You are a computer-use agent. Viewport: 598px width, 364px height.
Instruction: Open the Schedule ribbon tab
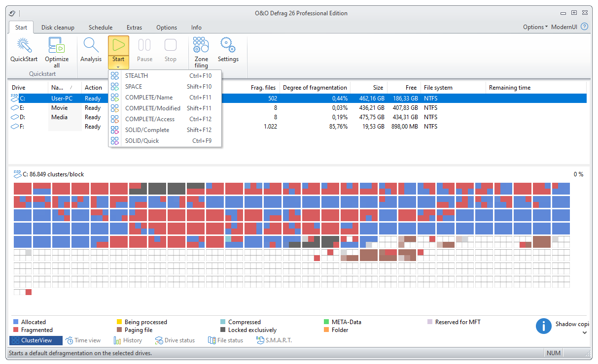coord(101,28)
